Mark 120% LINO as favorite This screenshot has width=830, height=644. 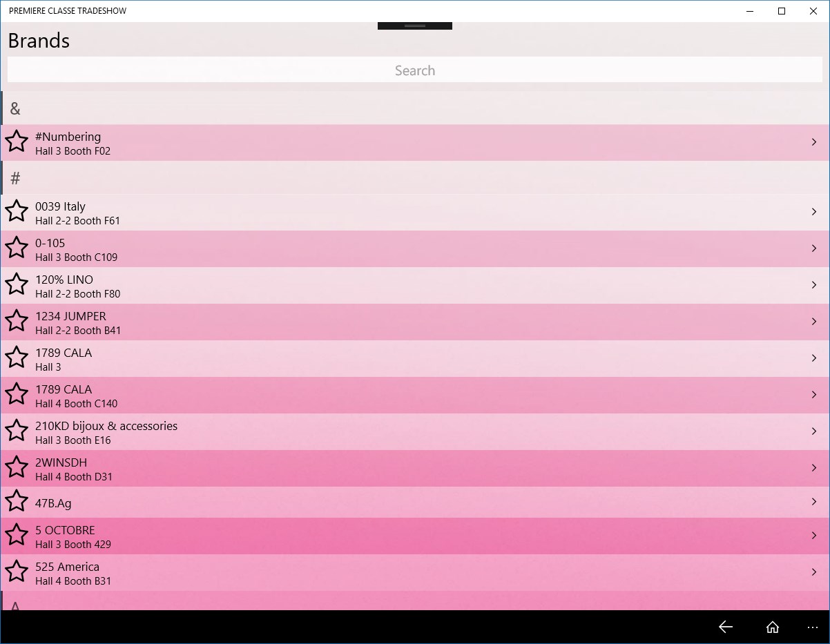17,284
